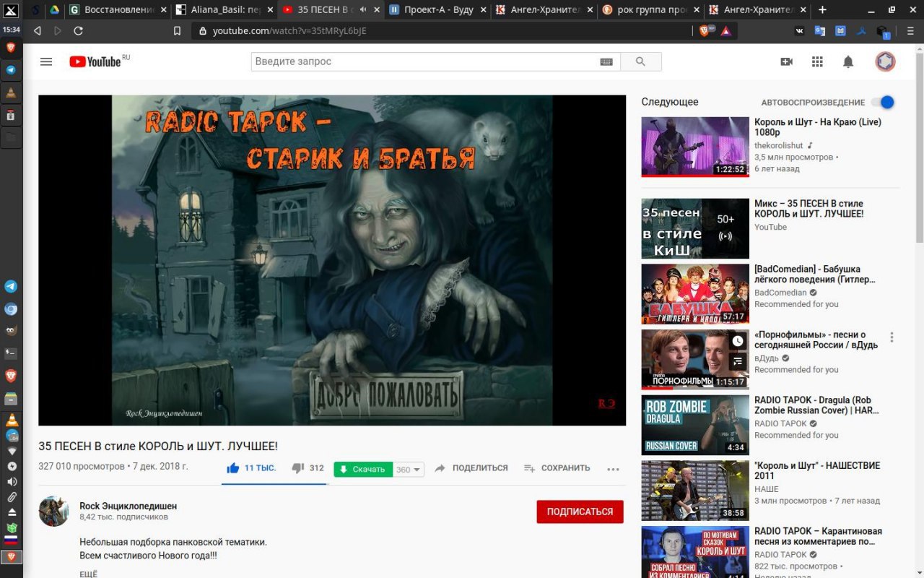Open BadComedian Бабушка thumbnail
This screenshot has height=578, width=924.
695,293
